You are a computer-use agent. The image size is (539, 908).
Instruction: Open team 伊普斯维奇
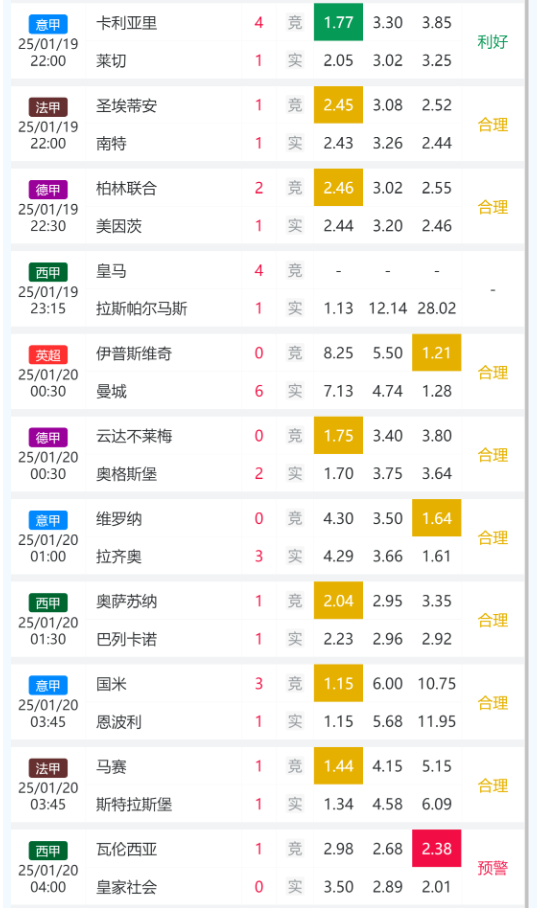[134, 353]
